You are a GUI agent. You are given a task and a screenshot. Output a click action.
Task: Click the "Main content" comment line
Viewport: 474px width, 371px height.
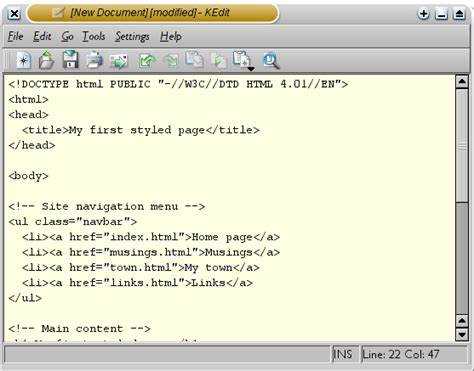pyautogui.click(x=79, y=329)
